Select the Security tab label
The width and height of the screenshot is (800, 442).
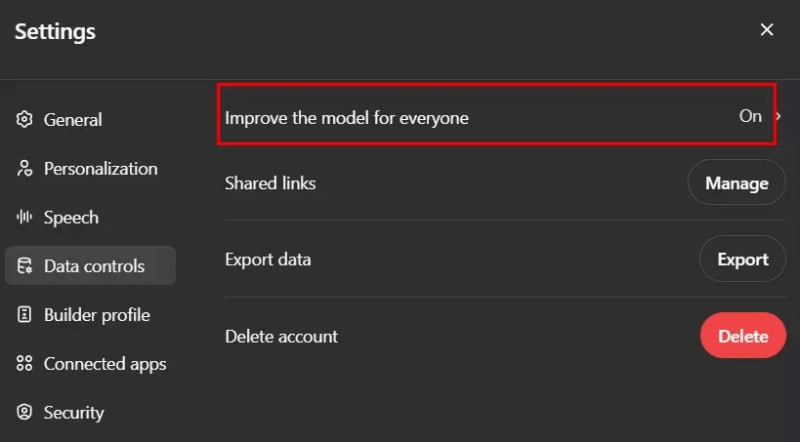(74, 413)
